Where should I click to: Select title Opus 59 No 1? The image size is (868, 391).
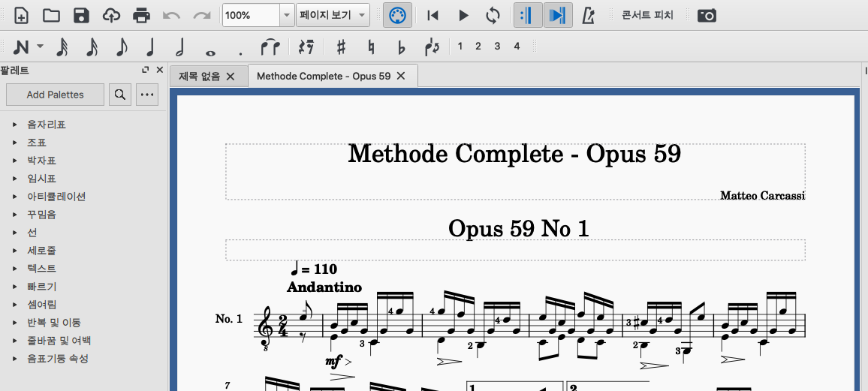[519, 228]
